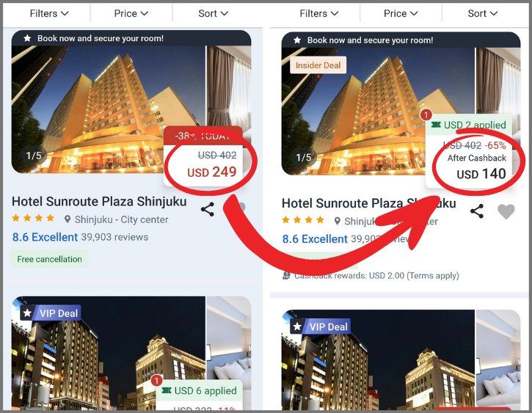Viewport: 532px width, 413px height.
Task: Open Filters dropdown in left panel
Action: pyautogui.click(x=49, y=13)
